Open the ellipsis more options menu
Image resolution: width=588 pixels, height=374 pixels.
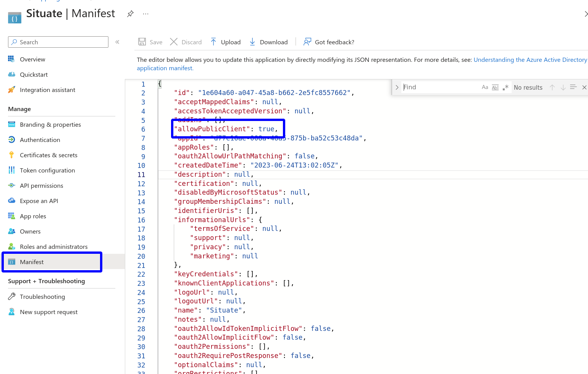(145, 14)
